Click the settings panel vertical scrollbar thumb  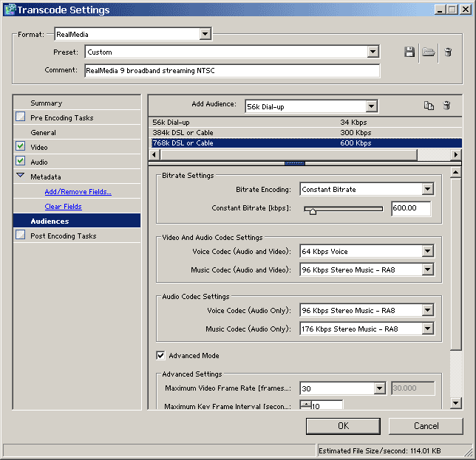coord(455,264)
